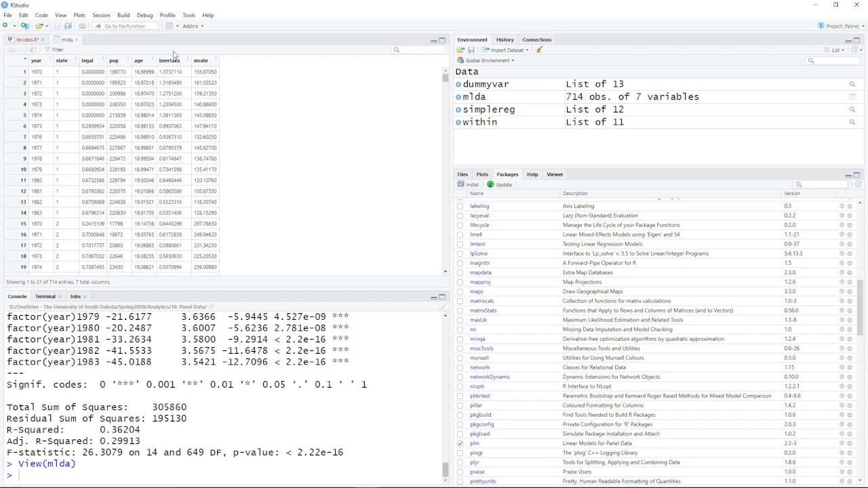Click the workspace panes layout icon
This screenshot has width=868, height=488.
tap(170, 26)
